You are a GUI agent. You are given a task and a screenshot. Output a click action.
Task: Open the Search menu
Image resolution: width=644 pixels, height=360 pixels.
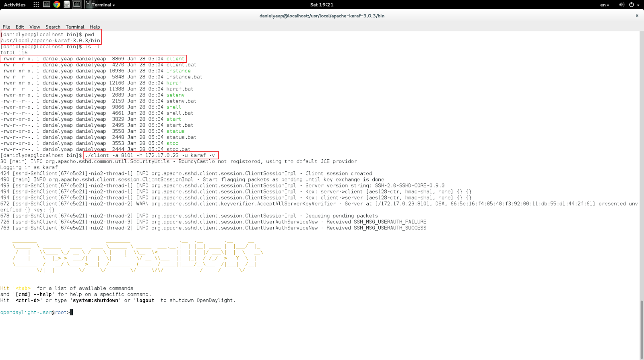[53, 27]
